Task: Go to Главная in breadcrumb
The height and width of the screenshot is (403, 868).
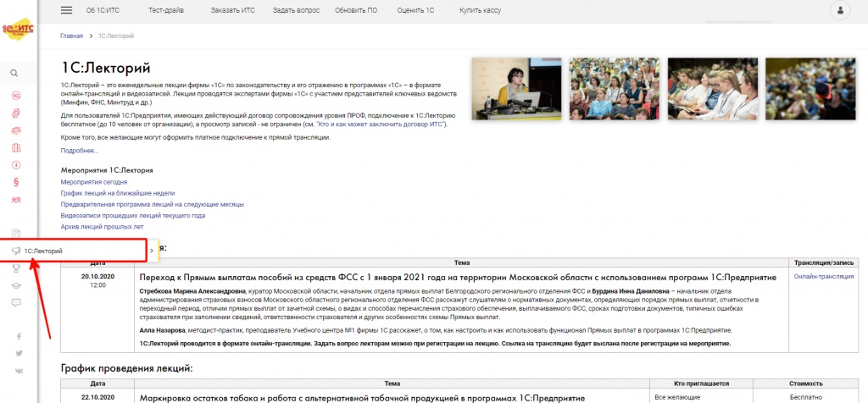Action: click(71, 36)
